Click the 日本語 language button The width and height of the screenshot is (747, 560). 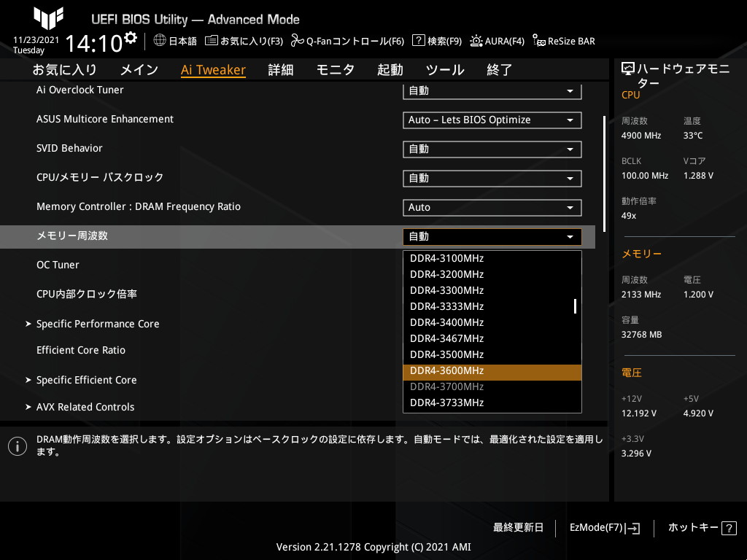tap(175, 41)
